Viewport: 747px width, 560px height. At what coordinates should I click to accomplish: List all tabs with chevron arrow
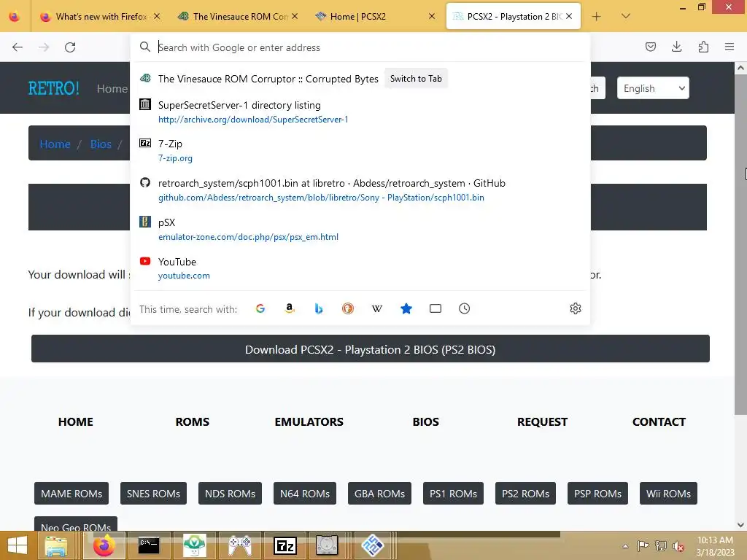pos(626,16)
